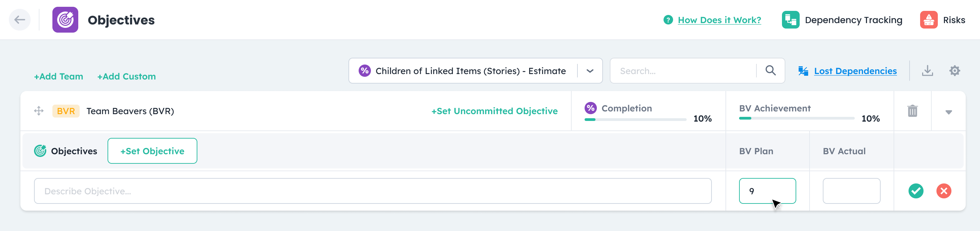The image size is (980, 231).
Task: Open the settings gear
Action: tap(954, 71)
